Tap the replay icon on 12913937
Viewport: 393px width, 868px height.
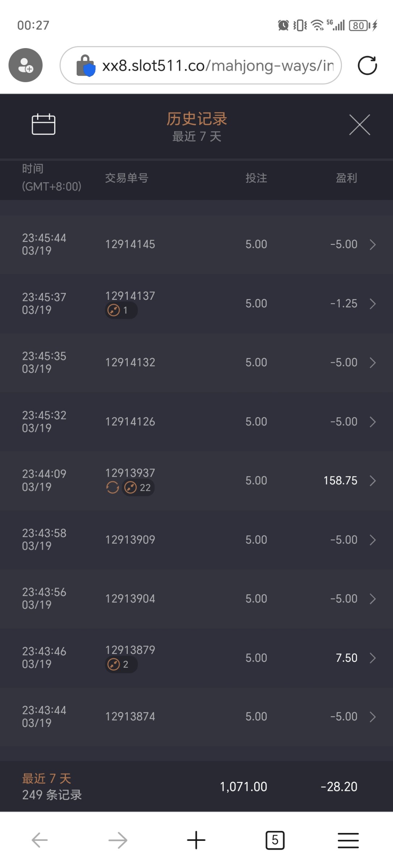(x=113, y=488)
